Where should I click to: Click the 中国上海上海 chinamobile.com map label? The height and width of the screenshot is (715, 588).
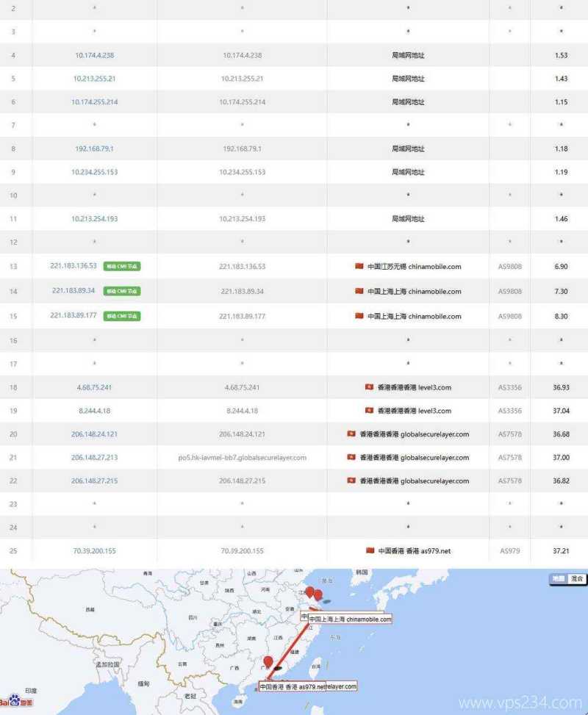[349, 619]
